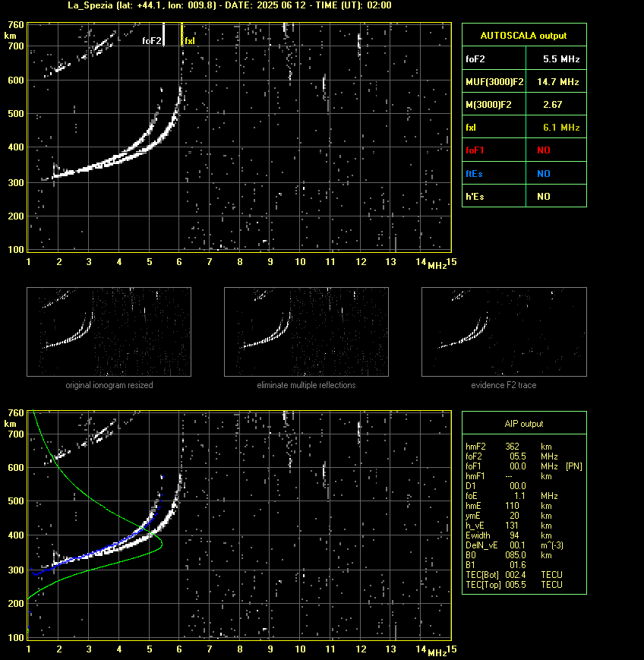Screen dimensions: 644x660
Task: Click the h'Es 'NO' value
Action: [544, 196]
